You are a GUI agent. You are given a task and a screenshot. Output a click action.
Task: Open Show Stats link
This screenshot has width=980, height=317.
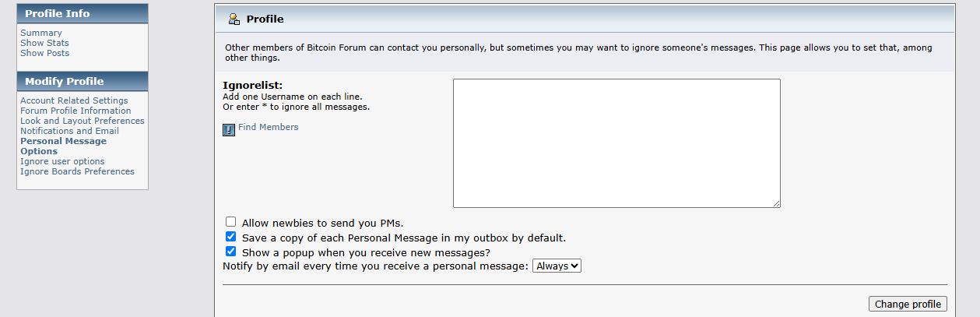44,43
